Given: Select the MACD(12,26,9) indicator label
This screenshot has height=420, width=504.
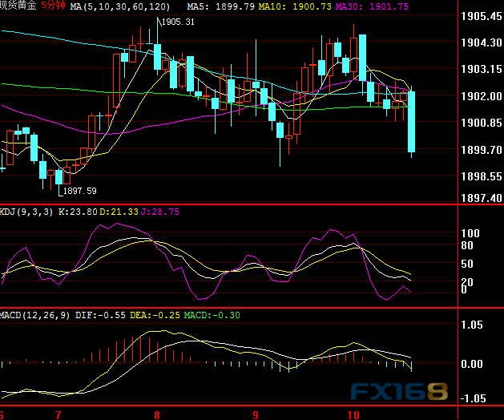Looking at the screenshot, I should tap(34, 315).
